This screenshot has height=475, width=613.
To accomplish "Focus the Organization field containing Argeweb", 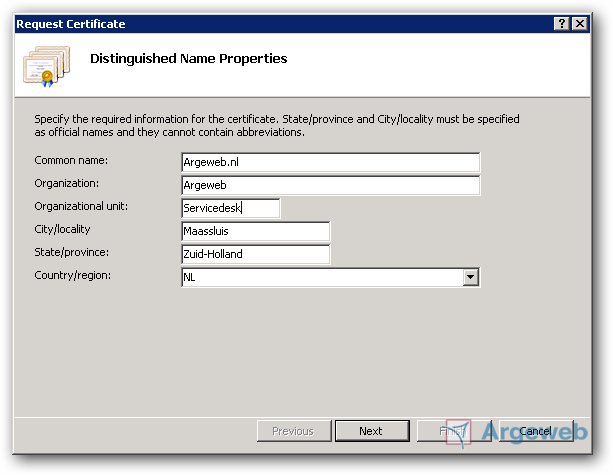I will (x=330, y=185).
